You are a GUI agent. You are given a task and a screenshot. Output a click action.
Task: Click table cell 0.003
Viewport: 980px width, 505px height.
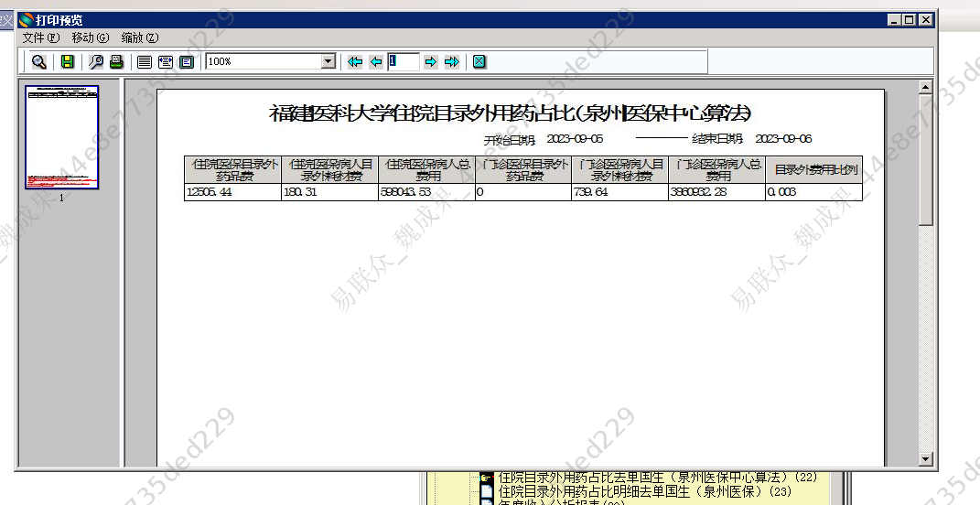tap(813, 192)
